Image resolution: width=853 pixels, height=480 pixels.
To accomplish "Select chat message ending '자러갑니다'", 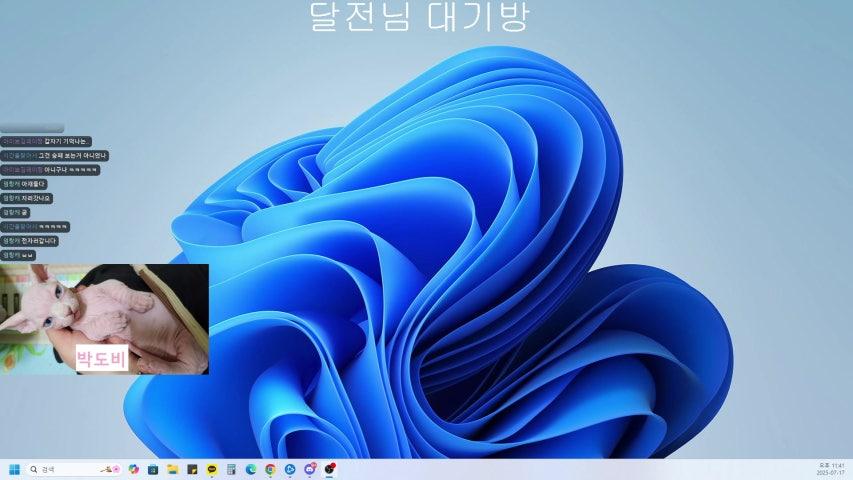I will [x=29, y=241].
